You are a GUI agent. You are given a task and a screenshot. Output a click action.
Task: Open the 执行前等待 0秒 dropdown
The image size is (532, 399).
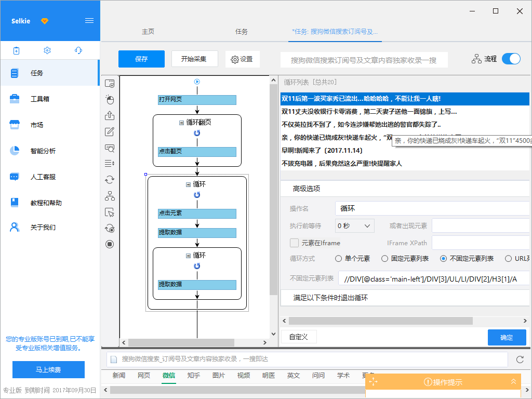point(355,226)
